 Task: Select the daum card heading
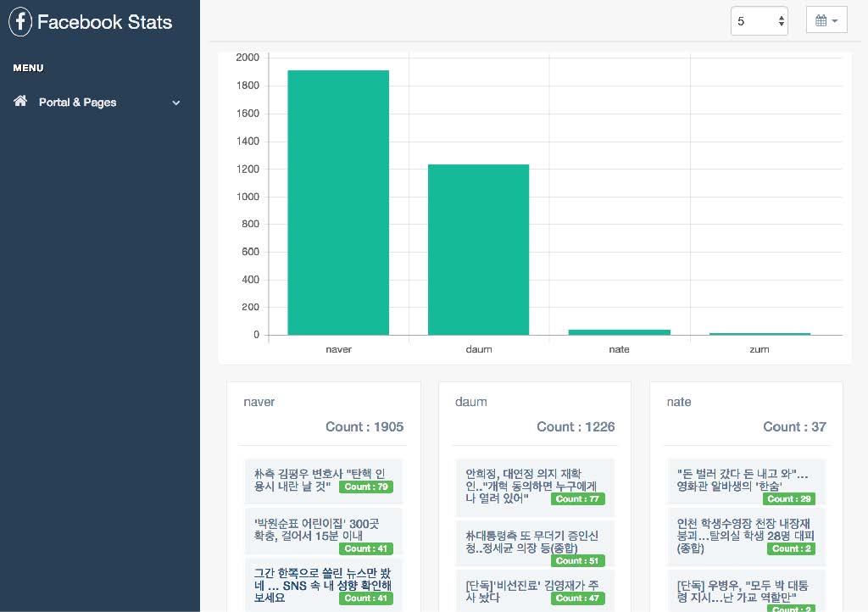(471, 402)
